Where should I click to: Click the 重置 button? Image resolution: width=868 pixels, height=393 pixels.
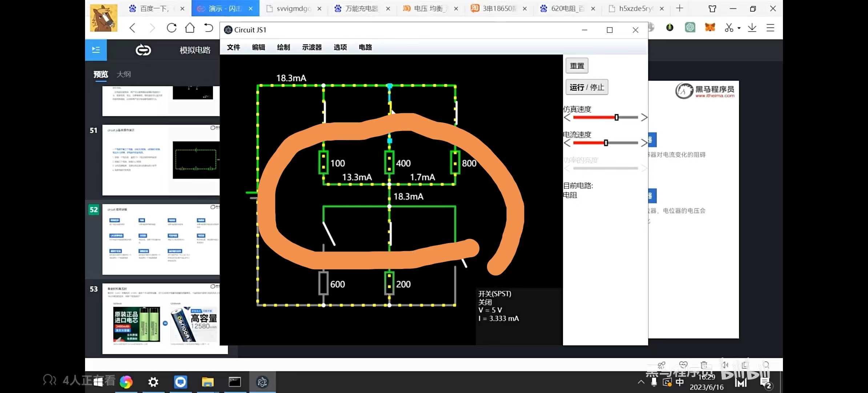[577, 66]
